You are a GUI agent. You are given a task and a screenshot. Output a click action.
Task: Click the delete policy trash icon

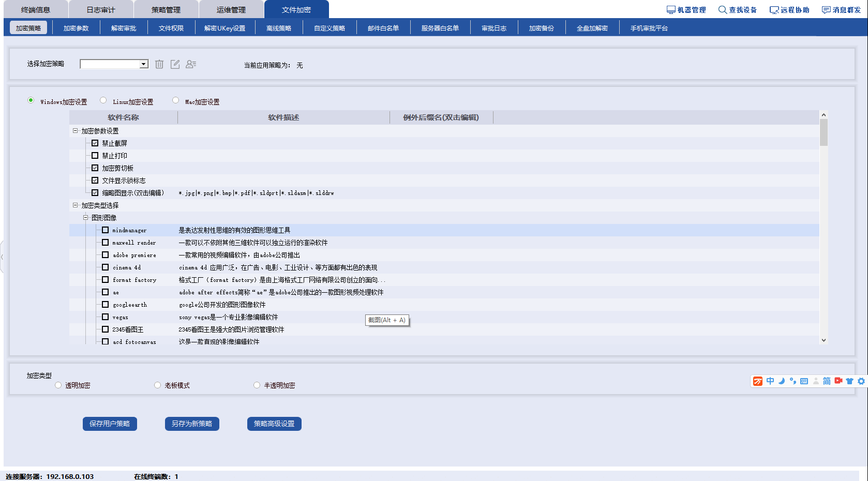(159, 64)
